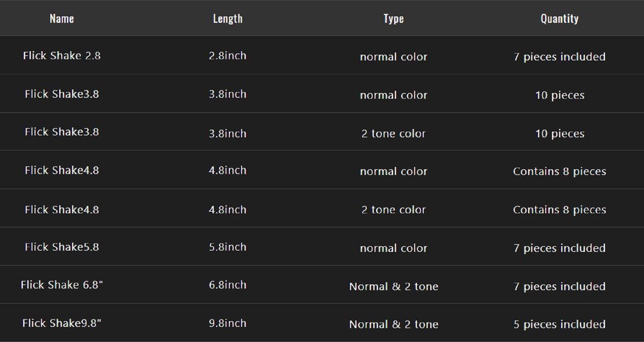This screenshot has height=342, width=644.
Task: Click the 5 pieces included quantity cell
Action: (x=559, y=324)
